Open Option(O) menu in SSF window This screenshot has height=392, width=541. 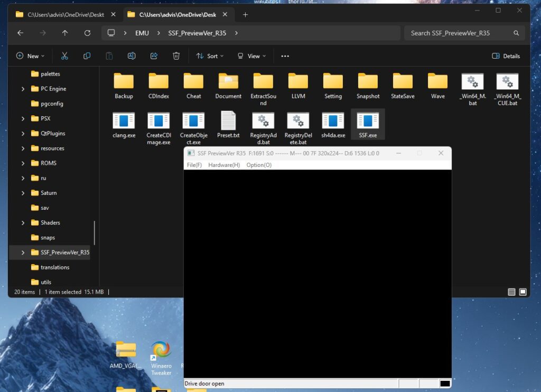tap(259, 165)
